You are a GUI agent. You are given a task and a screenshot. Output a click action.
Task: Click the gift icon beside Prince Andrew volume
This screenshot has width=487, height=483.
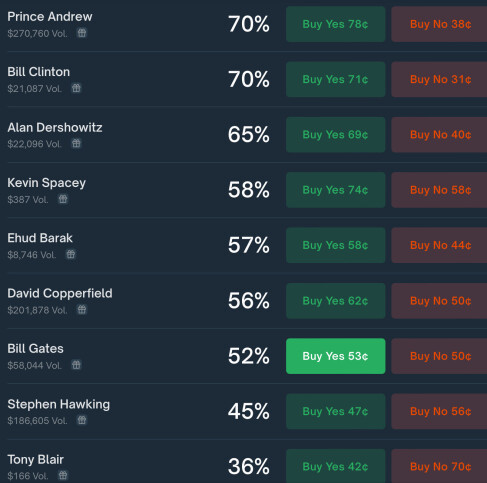pyautogui.click(x=82, y=33)
